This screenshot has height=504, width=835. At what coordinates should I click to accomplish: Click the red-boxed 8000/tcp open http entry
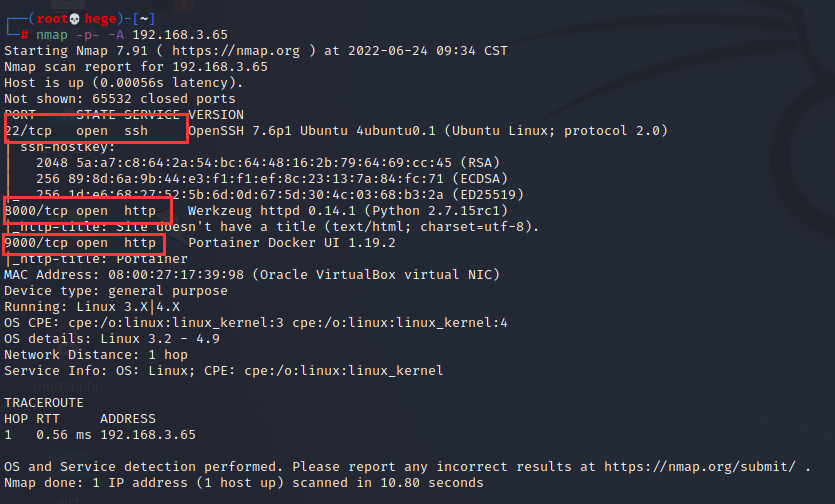[88, 210]
